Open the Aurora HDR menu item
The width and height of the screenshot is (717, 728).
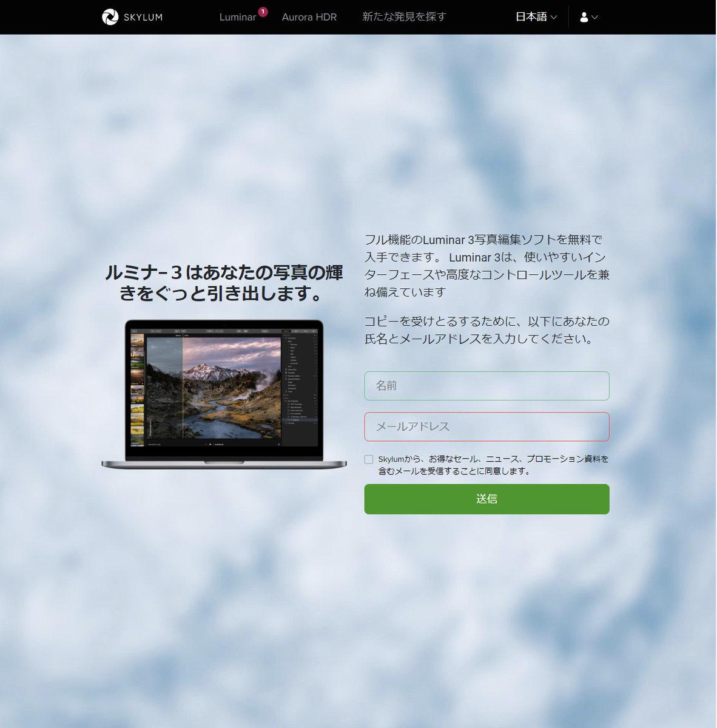(309, 17)
